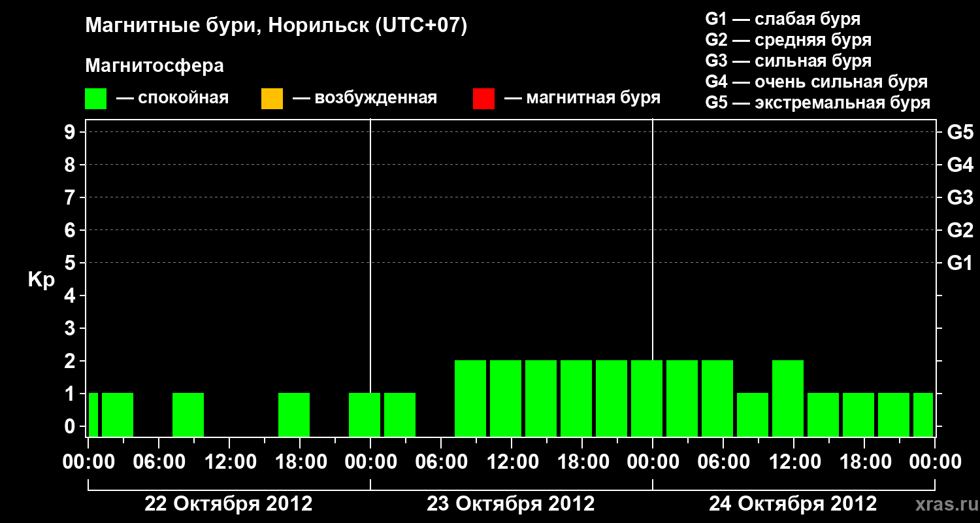980x523 pixels.
Task: Click the green 'спокойная' legend swatch
Action: coord(96,99)
